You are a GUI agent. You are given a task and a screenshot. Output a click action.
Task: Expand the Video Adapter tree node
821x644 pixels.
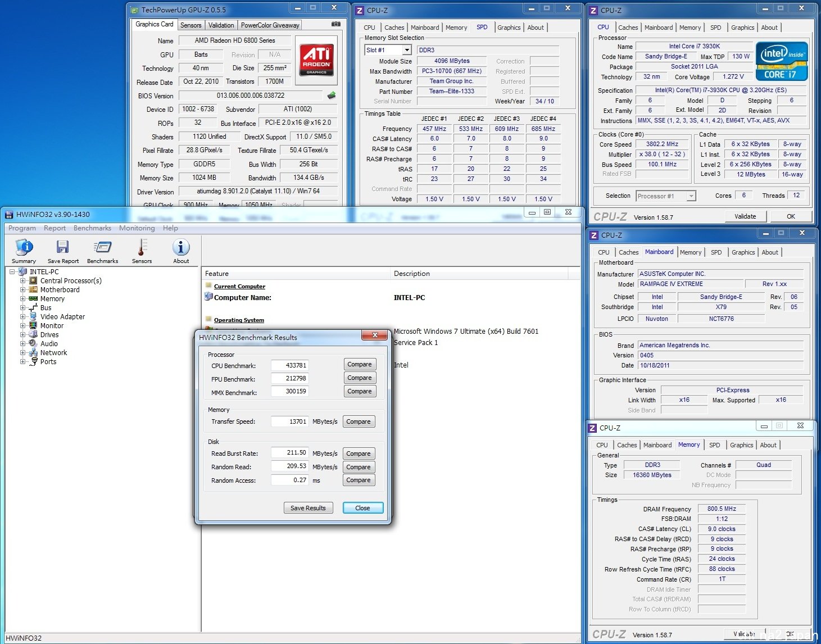coord(23,316)
